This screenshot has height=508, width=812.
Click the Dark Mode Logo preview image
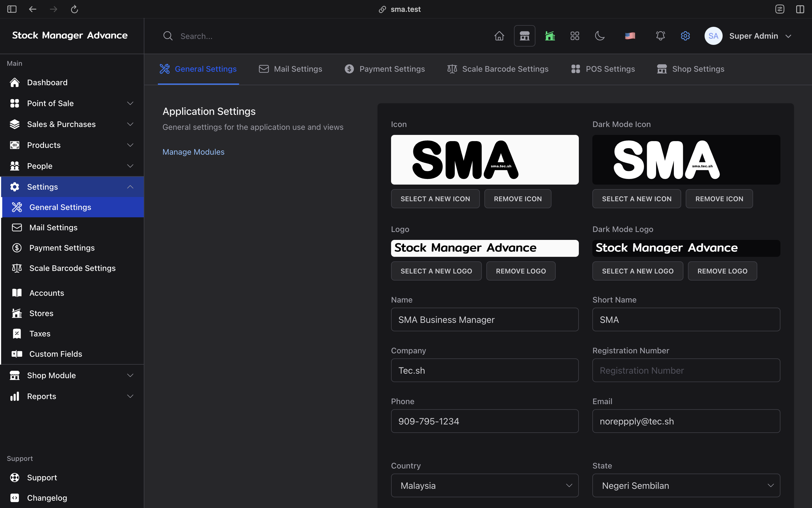tap(686, 248)
